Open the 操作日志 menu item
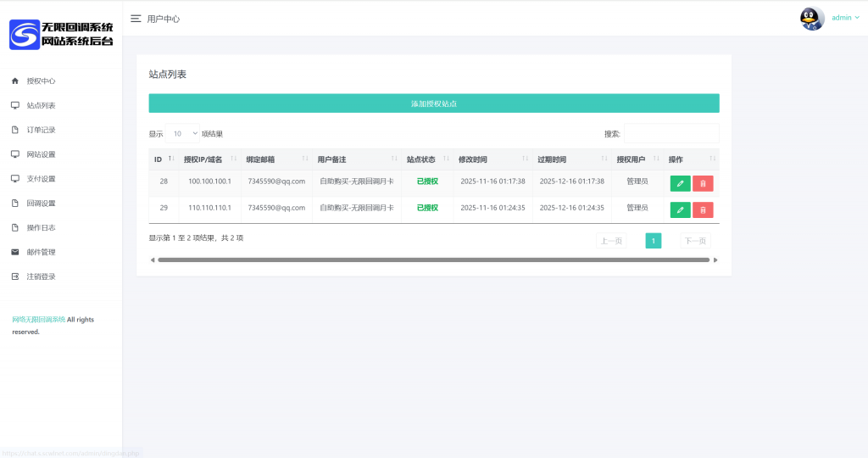 coord(41,227)
